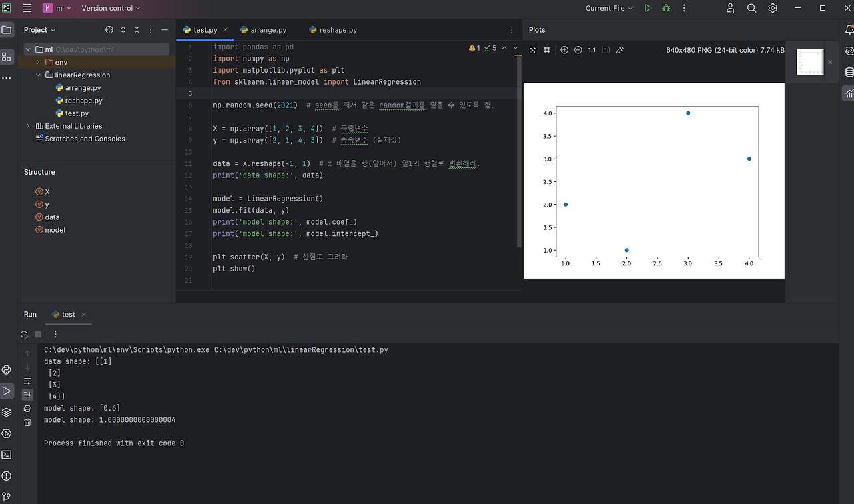Open the color picker eyedropper in Plots
This screenshot has width=854, height=504.
point(620,50)
